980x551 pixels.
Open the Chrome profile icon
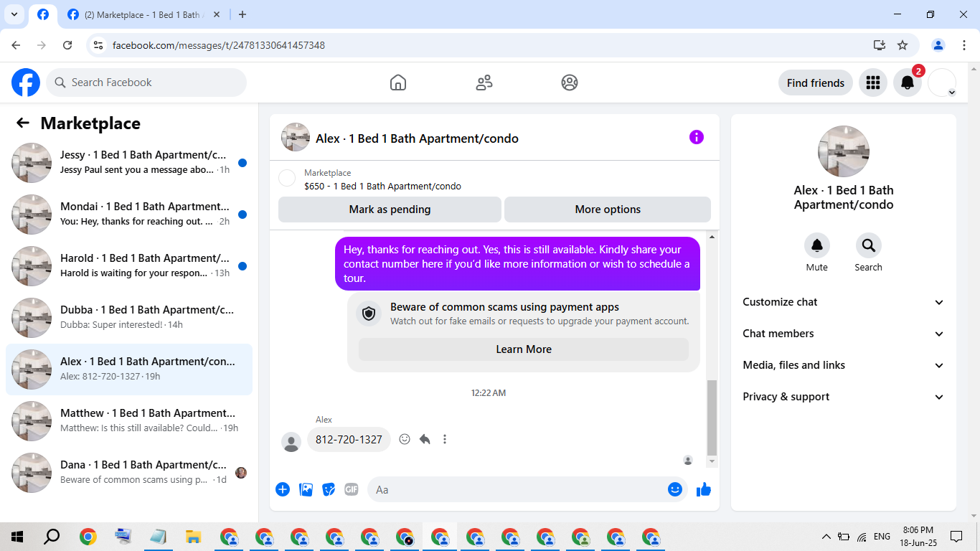coord(938,45)
